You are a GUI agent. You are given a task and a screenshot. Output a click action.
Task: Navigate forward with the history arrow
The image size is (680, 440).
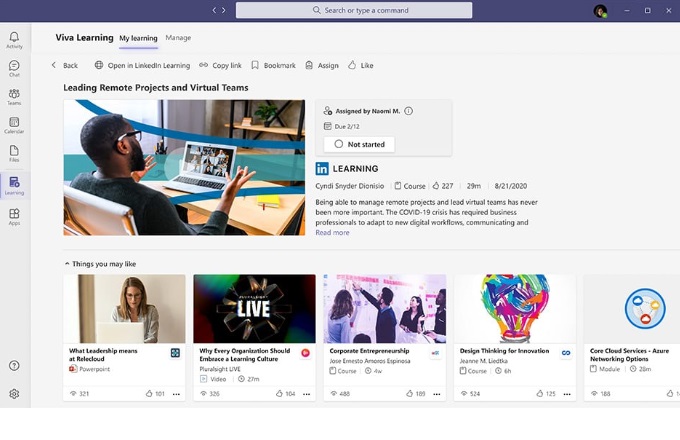pyautogui.click(x=224, y=10)
